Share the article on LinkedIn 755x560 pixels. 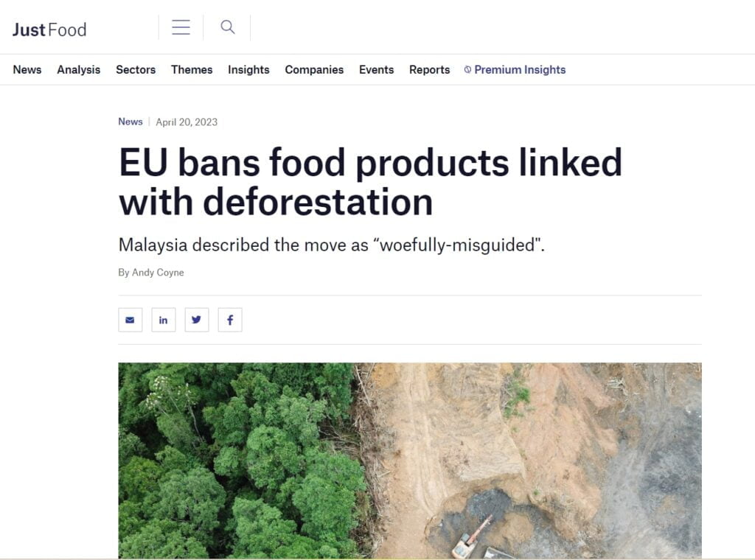click(163, 319)
